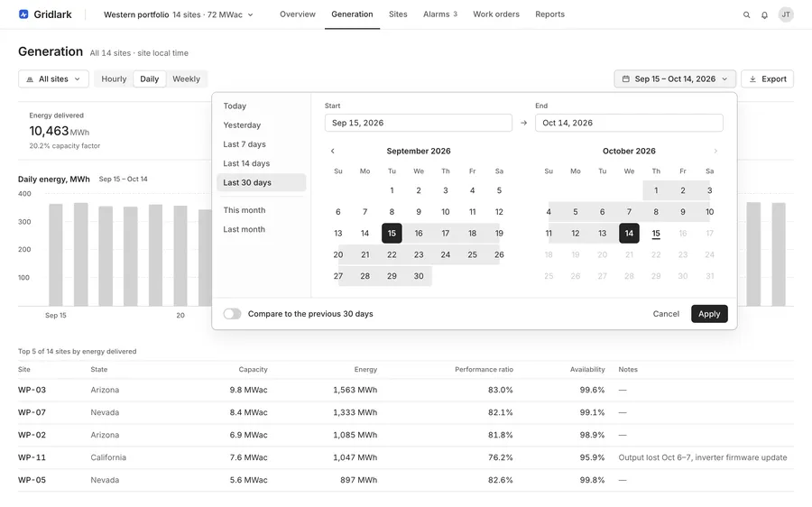
Task: Open the search icon in header
Action: click(x=746, y=15)
